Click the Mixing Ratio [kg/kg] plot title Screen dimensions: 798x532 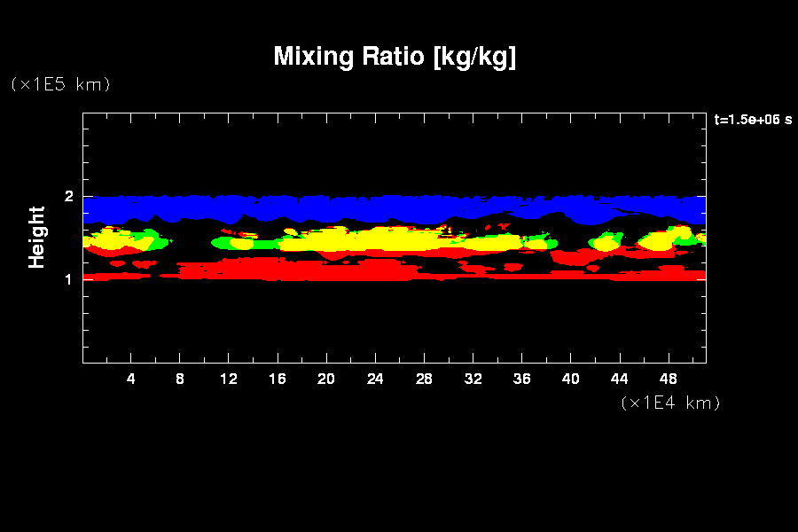(x=395, y=57)
